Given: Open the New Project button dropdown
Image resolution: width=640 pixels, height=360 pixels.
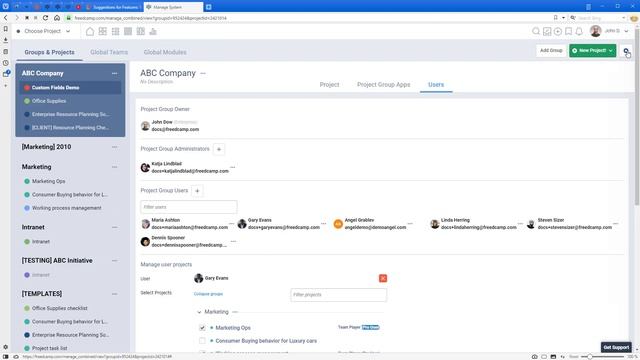Looking at the screenshot, I should [x=611, y=51].
